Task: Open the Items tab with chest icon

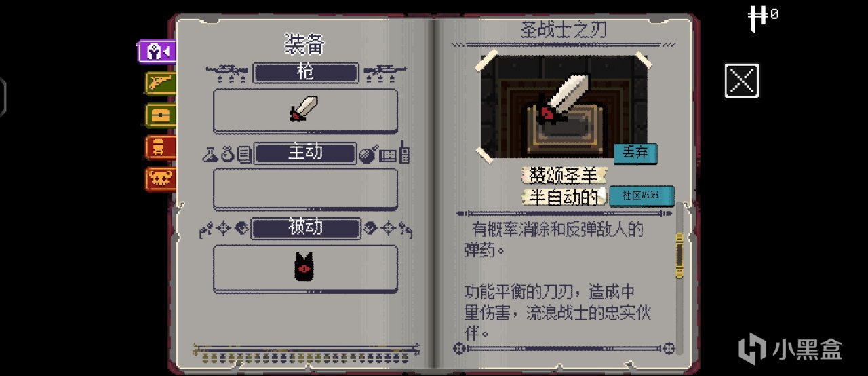Action: (x=161, y=115)
